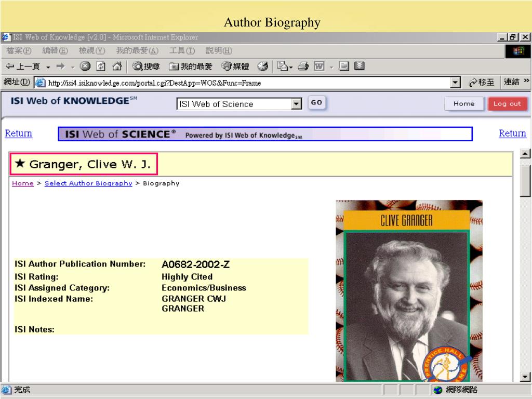Viewport: 532px width, 399px height.
Task: Open the 檢視(V) menu
Action: (x=92, y=50)
